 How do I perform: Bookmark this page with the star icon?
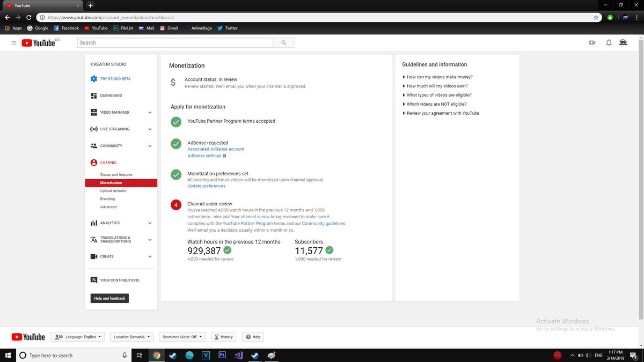point(596,17)
